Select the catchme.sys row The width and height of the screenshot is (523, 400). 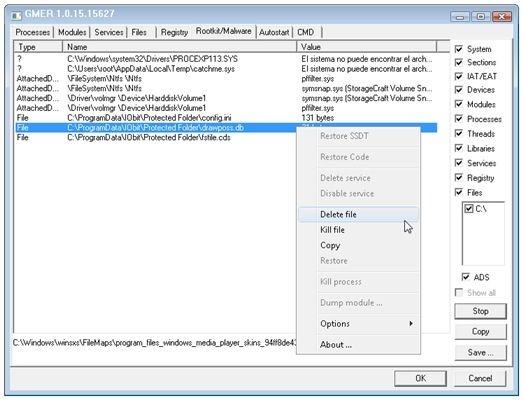(226, 69)
